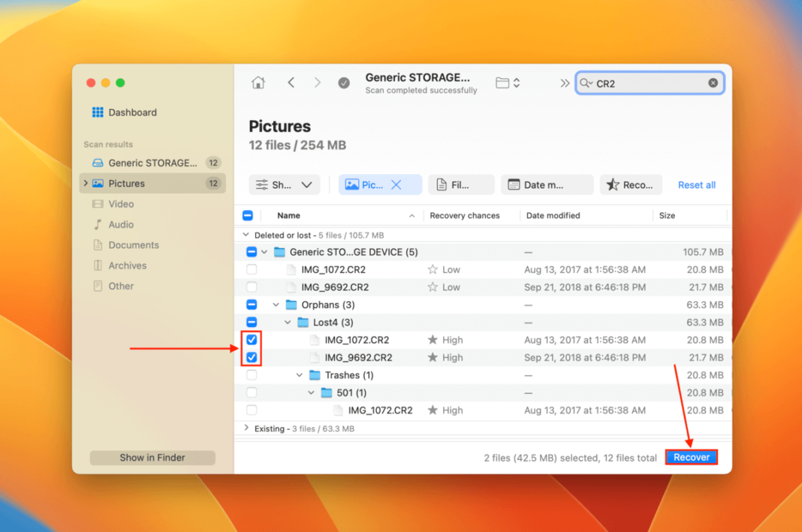
Task: Expand the Existing files group
Action: click(x=246, y=428)
